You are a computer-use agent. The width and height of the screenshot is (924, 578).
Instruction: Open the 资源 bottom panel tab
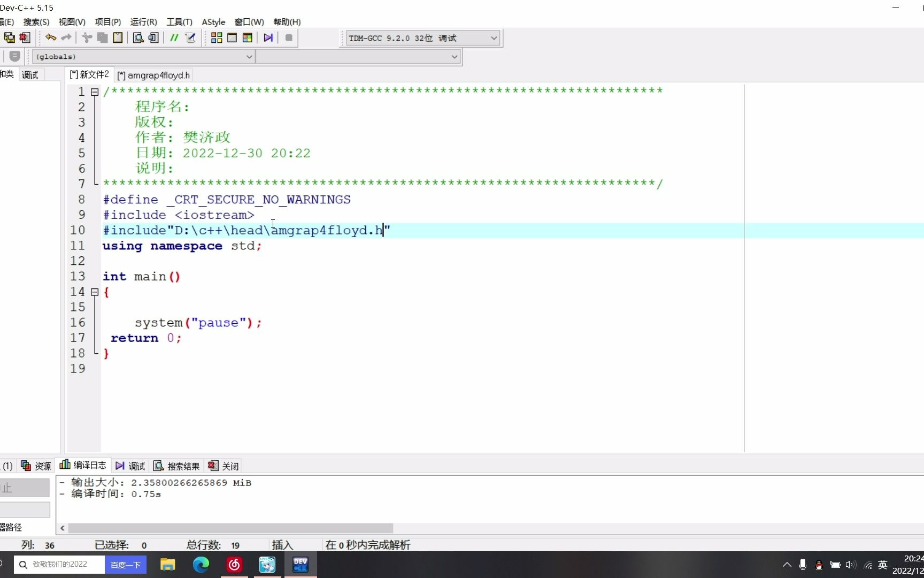click(x=36, y=466)
